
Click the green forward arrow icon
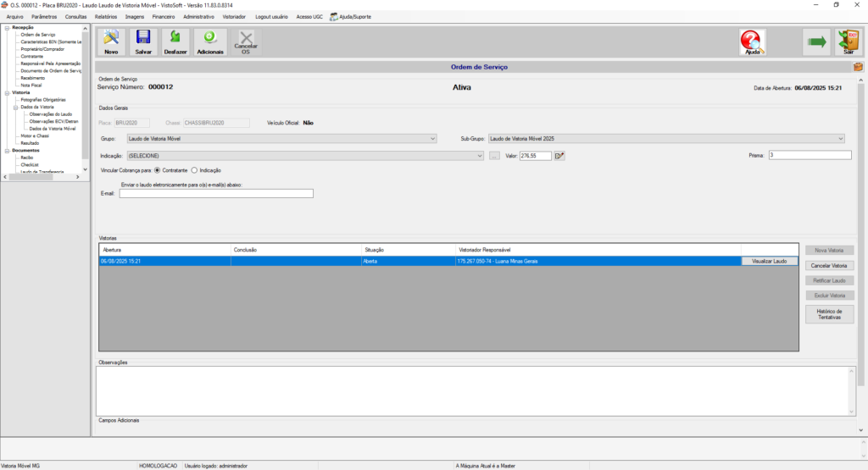coord(816,41)
